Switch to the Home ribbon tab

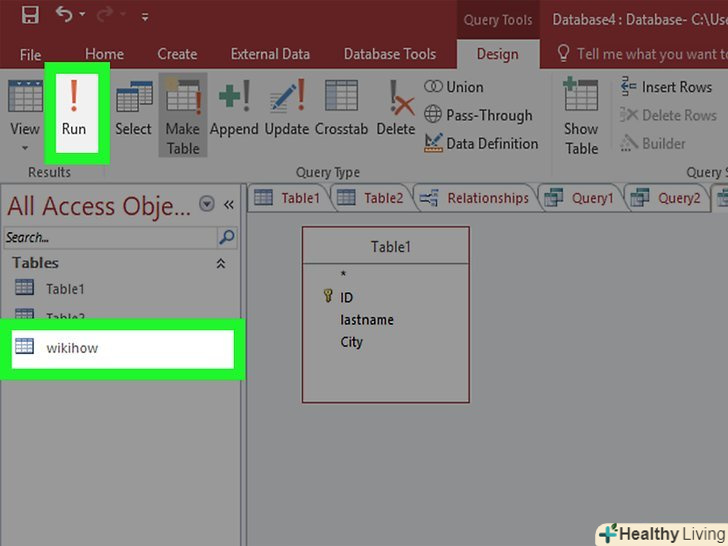(104, 54)
